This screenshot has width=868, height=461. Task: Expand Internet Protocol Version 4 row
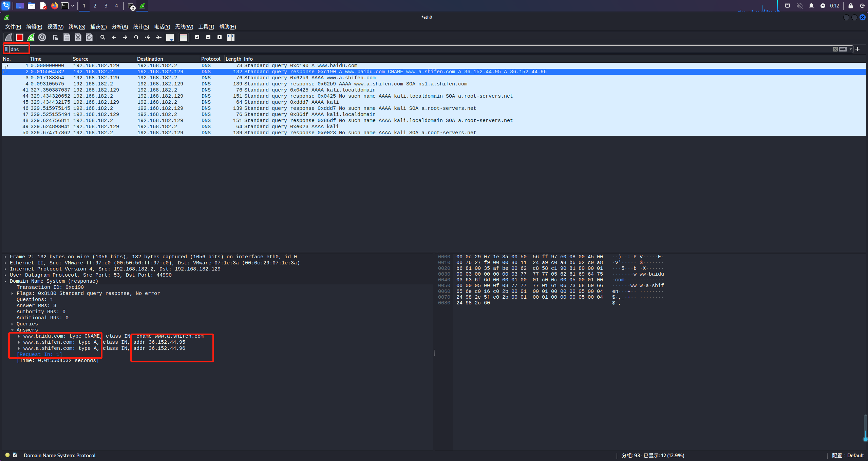click(x=5, y=269)
